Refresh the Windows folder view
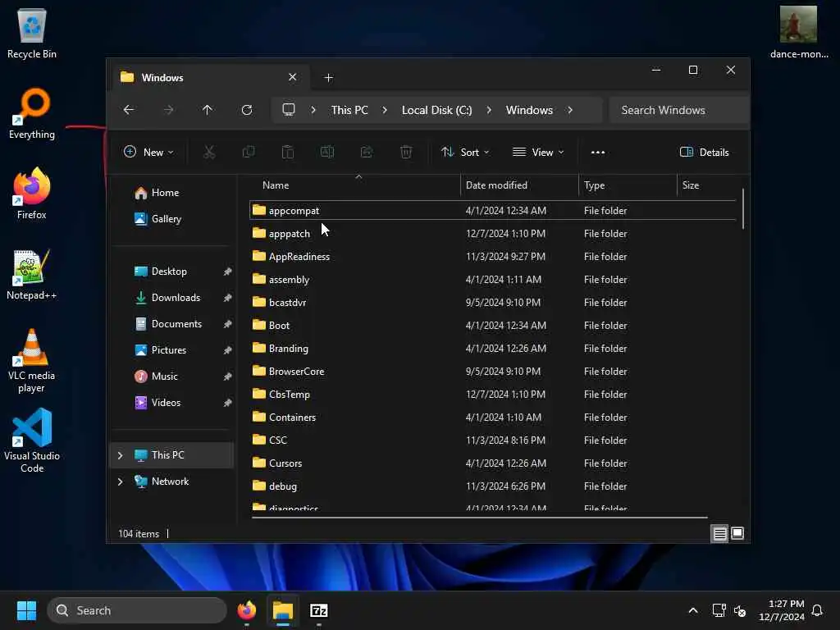Image resolution: width=840 pixels, height=630 pixels. [x=247, y=110]
